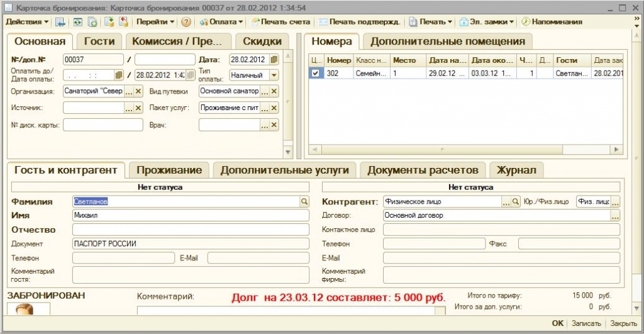644x334 pixels.
Task: Click the post document icon with green arrow
Action: click(x=109, y=22)
